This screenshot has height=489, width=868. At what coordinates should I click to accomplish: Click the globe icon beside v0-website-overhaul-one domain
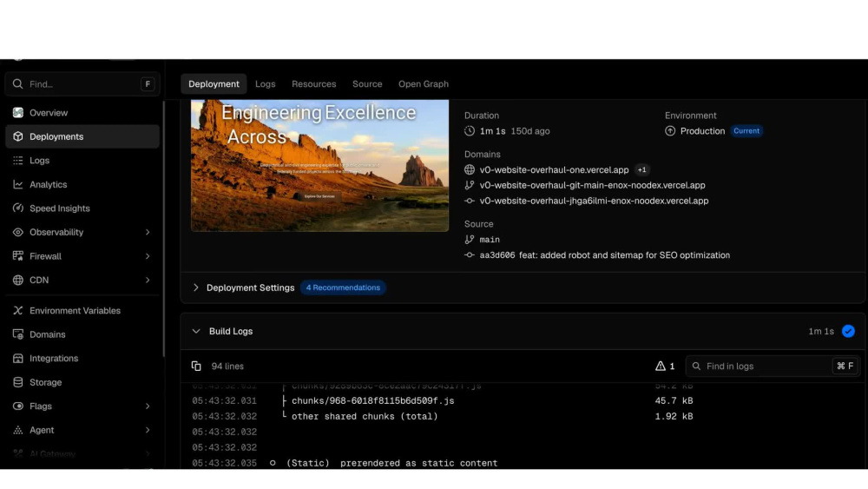[470, 170]
